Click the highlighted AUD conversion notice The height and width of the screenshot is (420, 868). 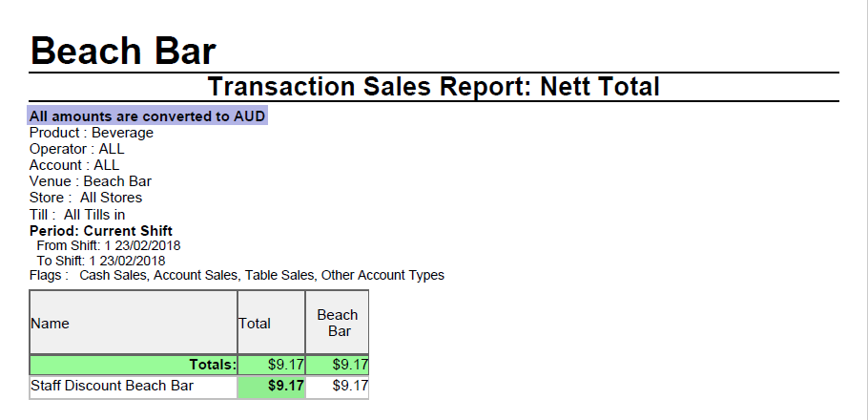148,116
